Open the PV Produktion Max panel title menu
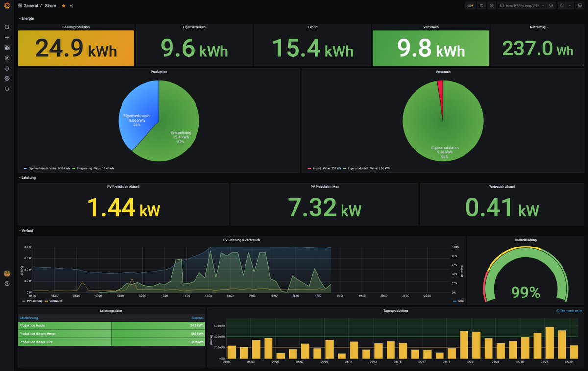This screenshot has width=588, height=371. click(x=324, y=187)
